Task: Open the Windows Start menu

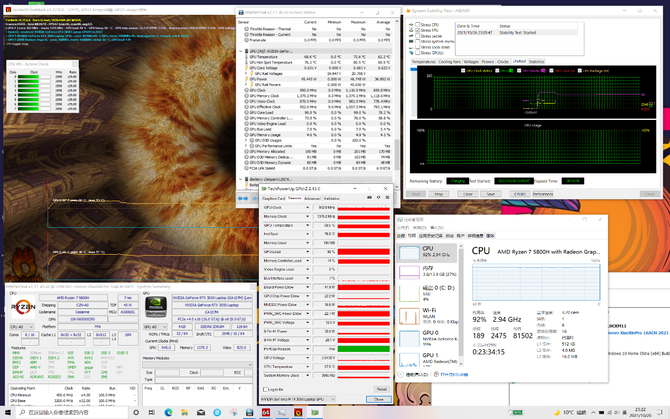Action: tap(7, 411)
